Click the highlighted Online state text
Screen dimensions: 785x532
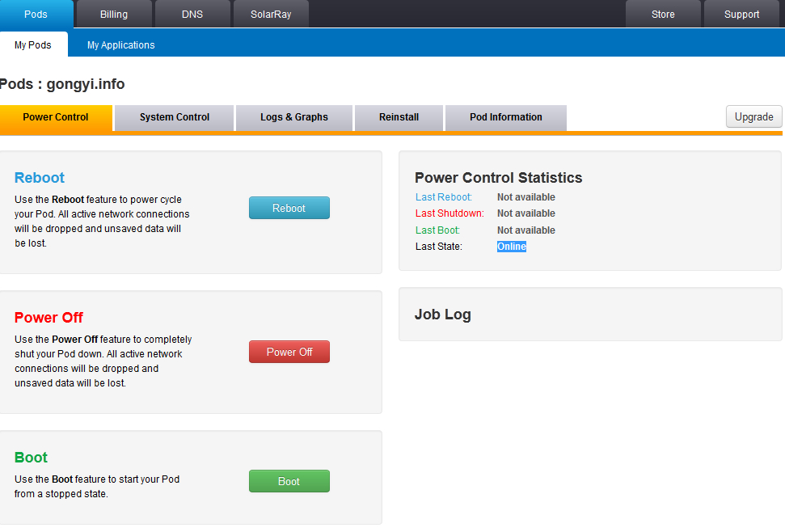click(x=512, y=247)
